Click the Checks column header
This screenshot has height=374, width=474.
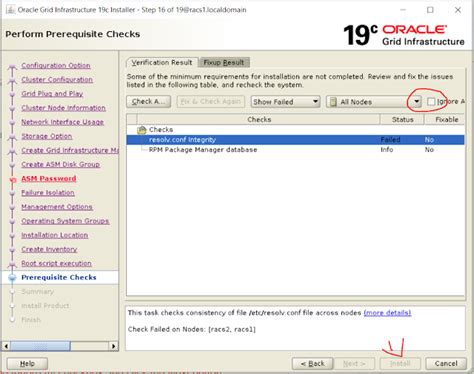[259, 119]
